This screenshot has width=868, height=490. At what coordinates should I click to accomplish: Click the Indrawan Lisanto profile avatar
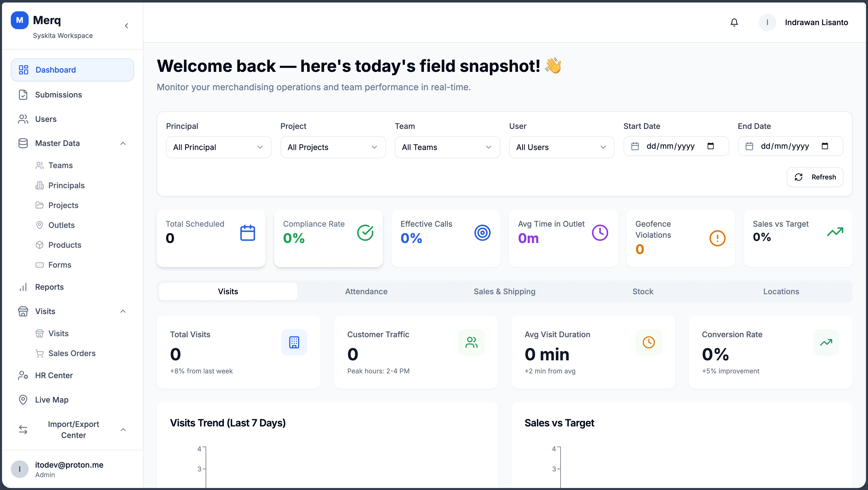tap(767, 22)
